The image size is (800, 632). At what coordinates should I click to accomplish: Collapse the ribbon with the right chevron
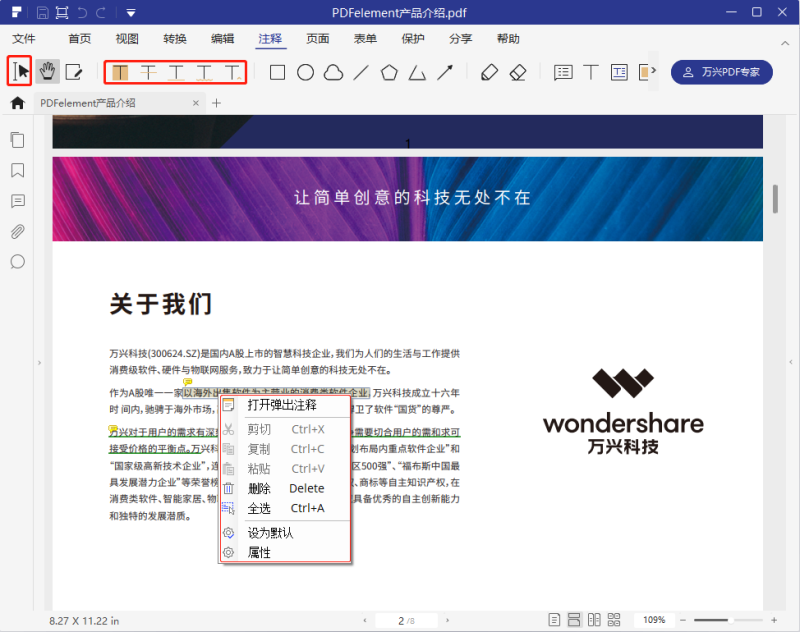coord(786,45)
